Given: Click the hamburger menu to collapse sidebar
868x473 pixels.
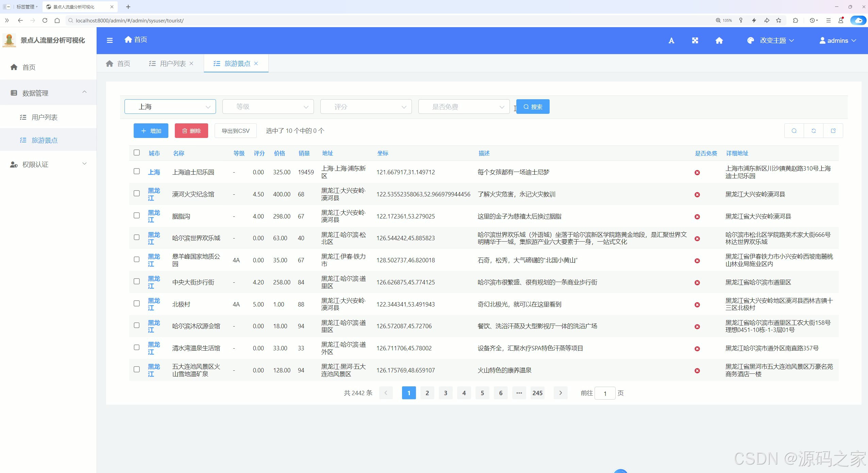Looking at the screenshot, I should pyautogui.click(x=110, y=40).
